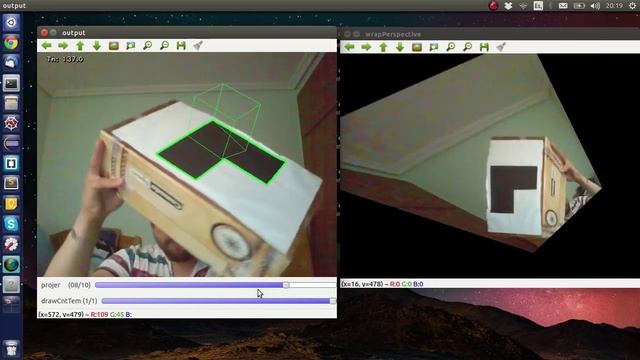This screenshot has width=640, height=360.
Task: Reset zoom to original size in output window
Action: pos(113,46)
